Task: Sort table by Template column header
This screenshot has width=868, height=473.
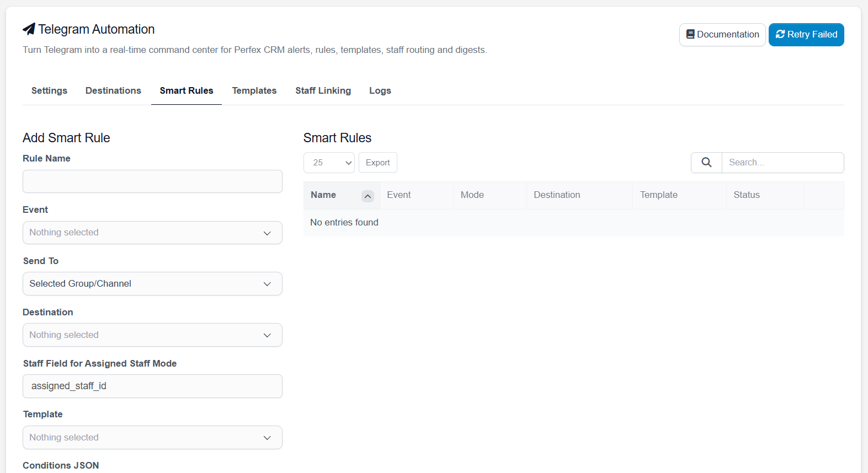Action: 679,195
